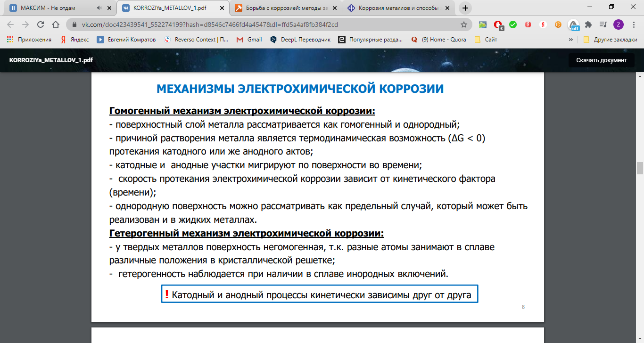
Task: Click the page scrollbar thumb
Action: (x=640, y=168)
